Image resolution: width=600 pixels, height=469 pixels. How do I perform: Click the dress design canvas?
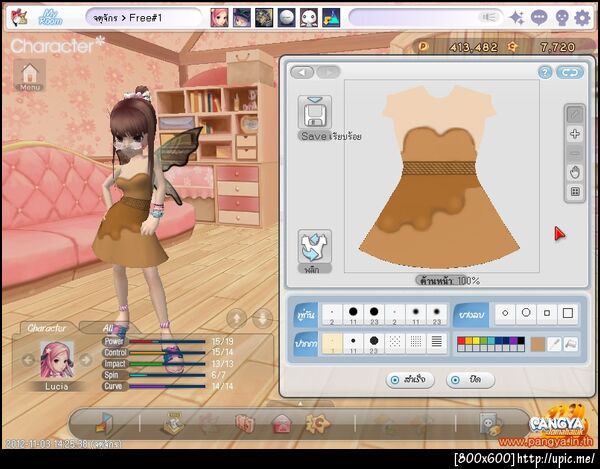(442, 176)
